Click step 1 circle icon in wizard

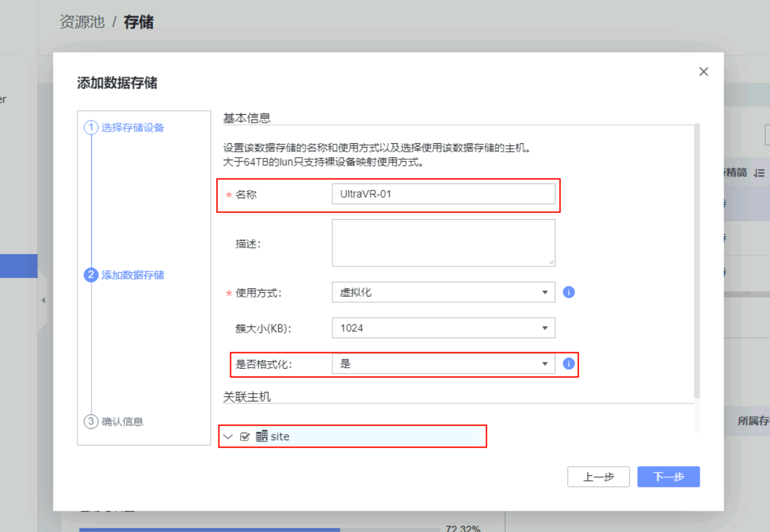point(91,127)
